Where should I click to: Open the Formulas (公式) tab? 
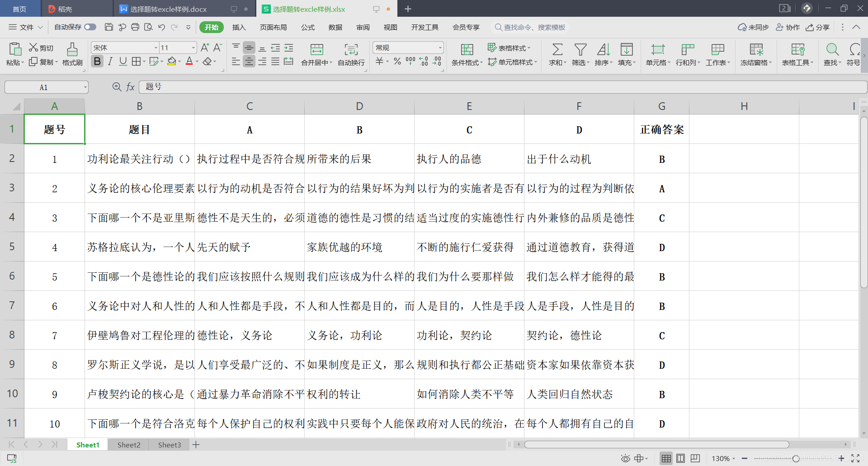[308, 27]
